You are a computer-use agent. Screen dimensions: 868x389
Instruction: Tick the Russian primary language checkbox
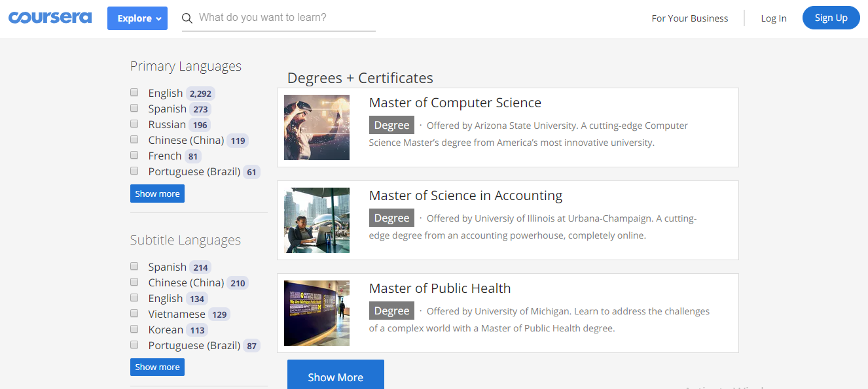tap(134, 124)
